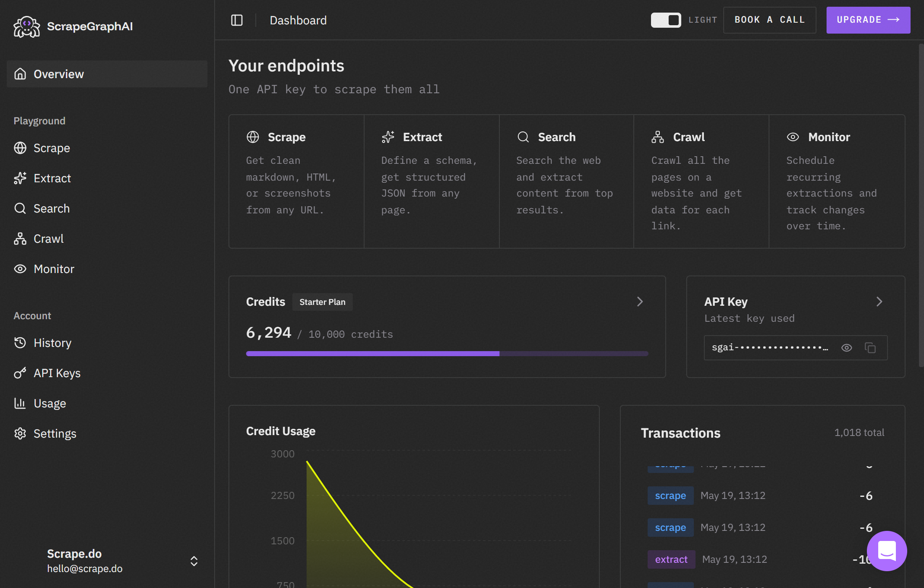This screenshot has height=588, width=924.
Task: Click the History clock icon
Action: [20, 343]
